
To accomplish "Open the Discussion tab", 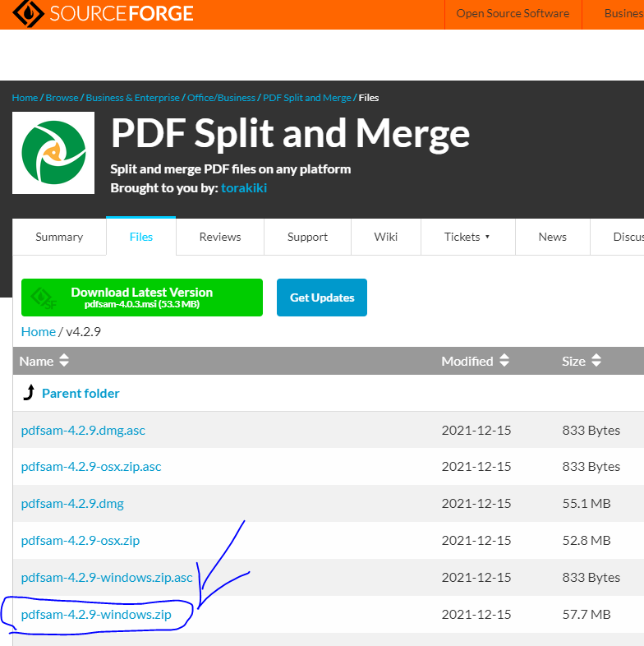I will coord(618,237).
